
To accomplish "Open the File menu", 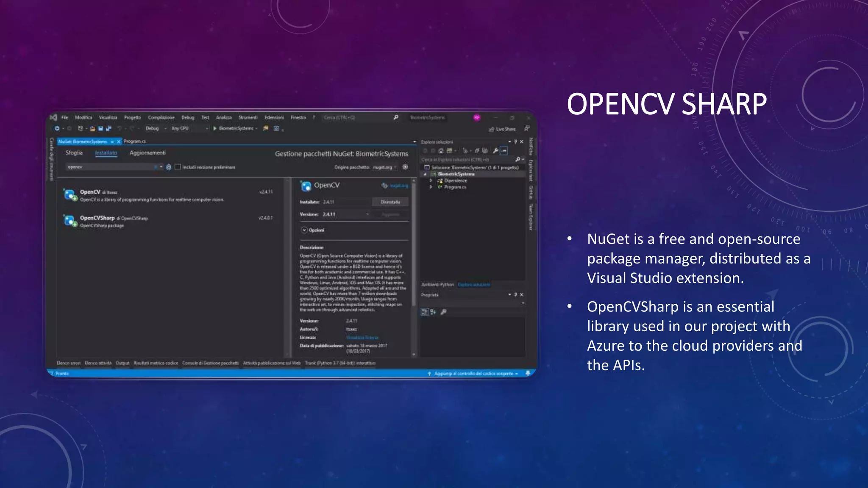I will point(64,117).
